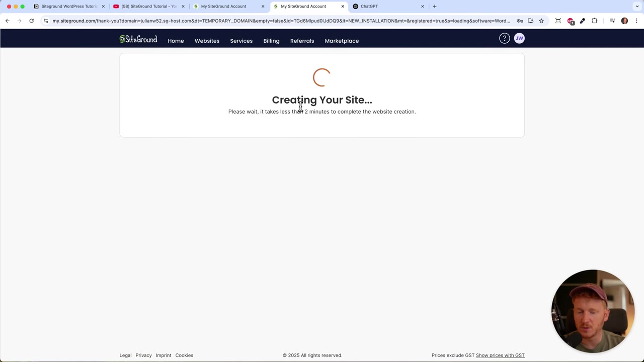
Task: Open the Home menu item
Action: point(176,41)
